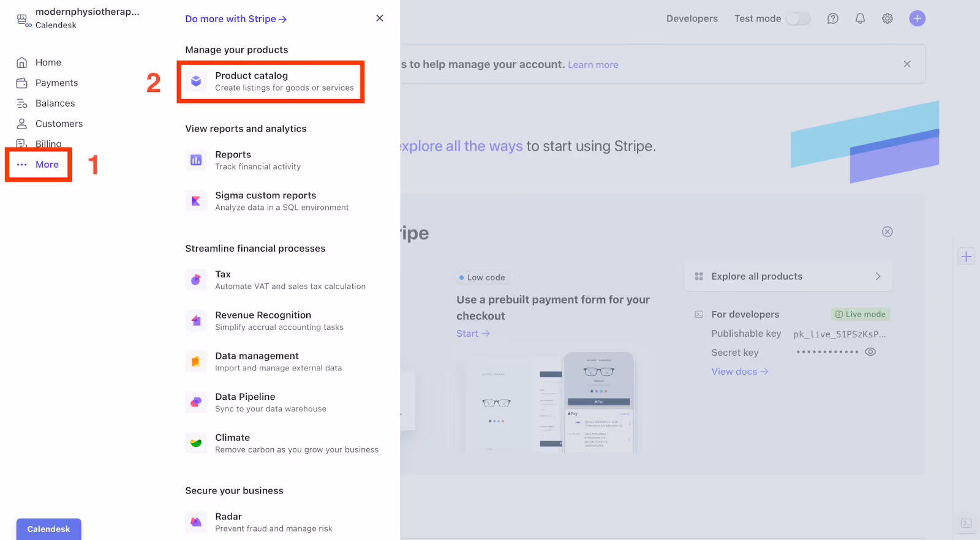Click the Calendesk button at bottom
980x540 pixels.
pyautogui.click(x=48, y=529)
